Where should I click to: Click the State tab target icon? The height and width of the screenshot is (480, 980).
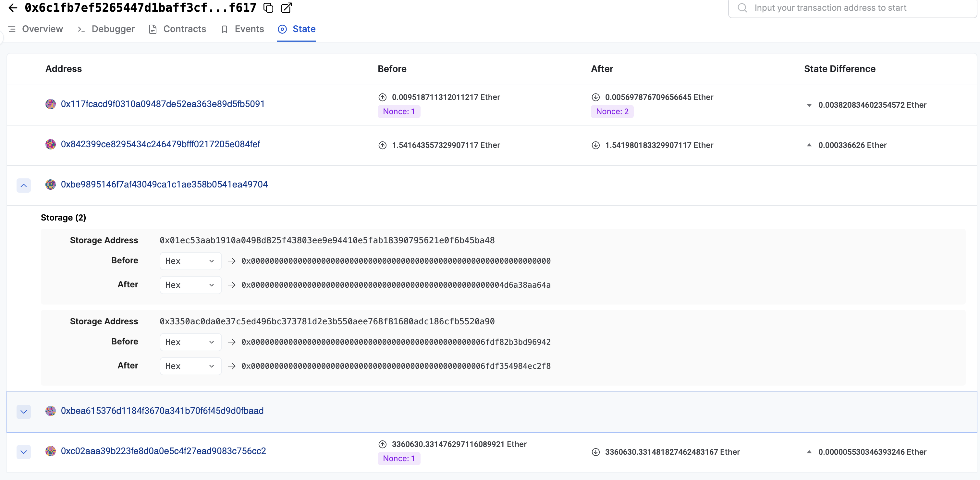[282, 29]
